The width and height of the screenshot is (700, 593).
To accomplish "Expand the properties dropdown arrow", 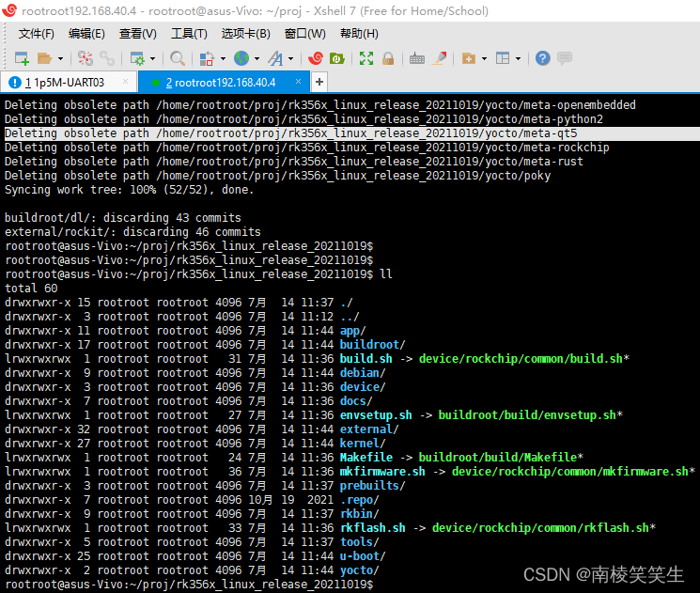I will coord(152,58).
